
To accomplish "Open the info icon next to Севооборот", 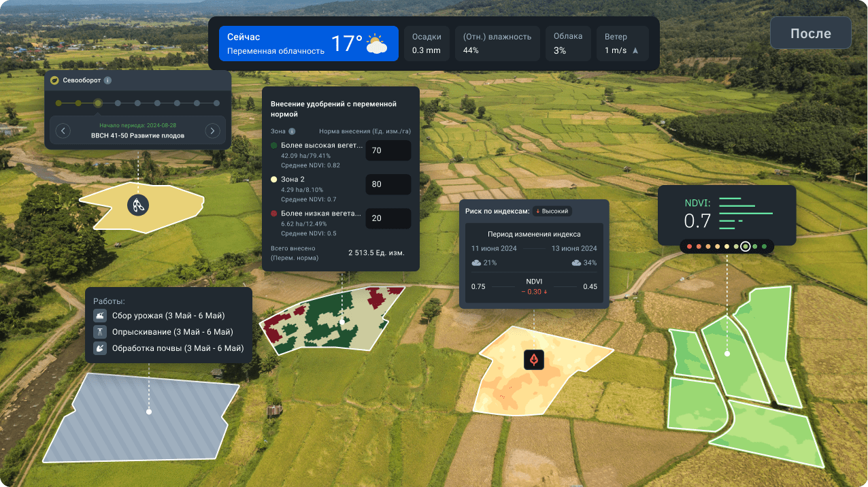I will point(107,80).
